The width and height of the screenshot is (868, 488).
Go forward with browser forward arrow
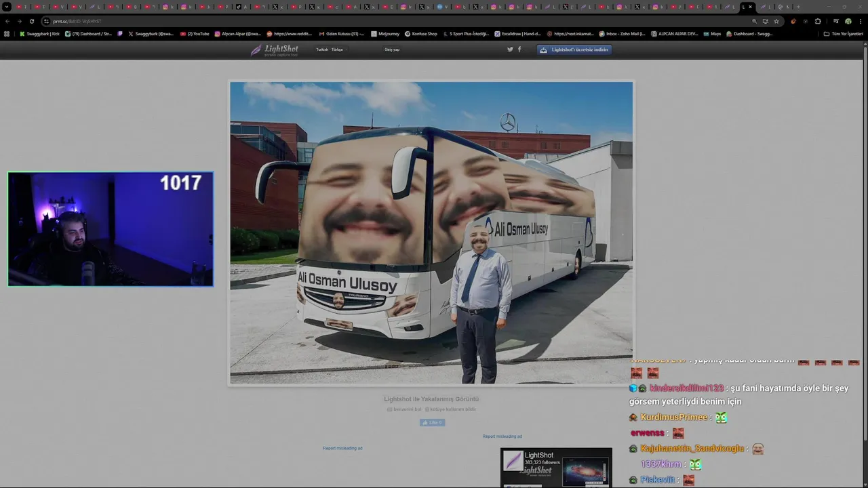pyautogui.click(x=19, y=21)
